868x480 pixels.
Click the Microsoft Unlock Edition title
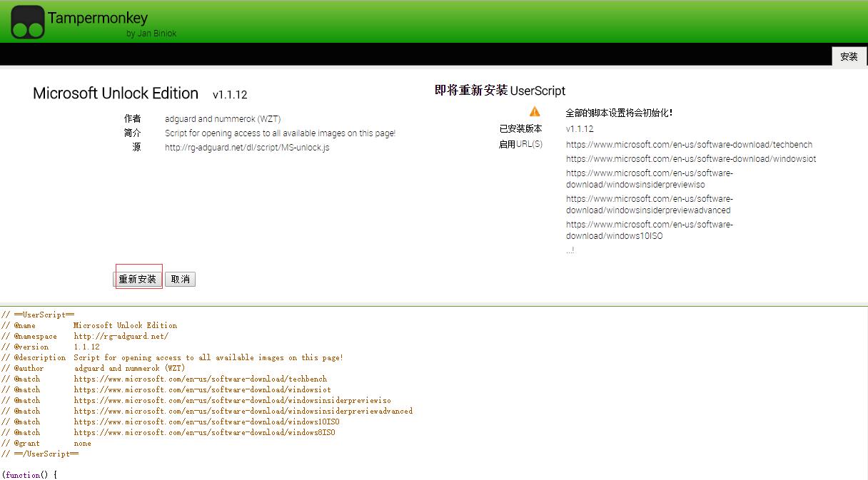[116, 93]
